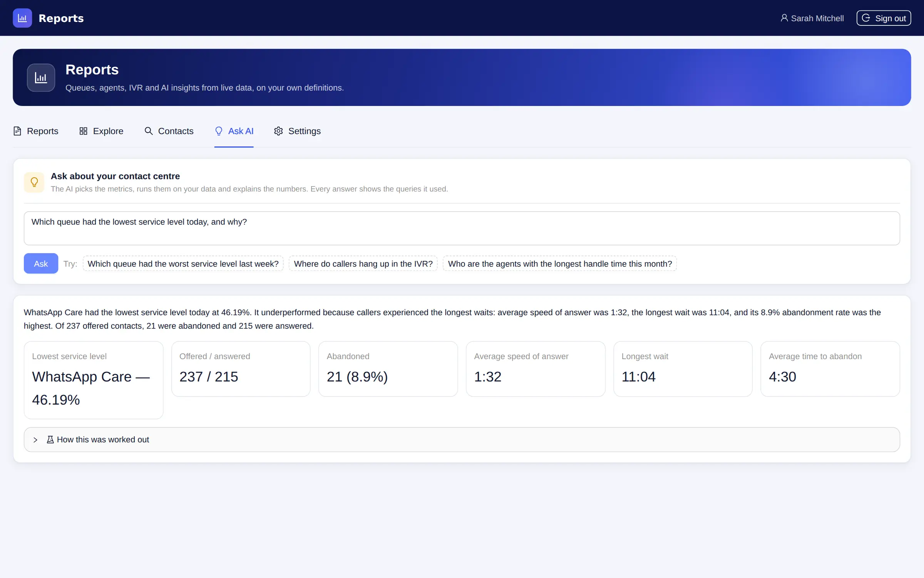Image resolution: width=924 pixels, height=578 pixels.
Task: Open the Settings tab
Action: point(297,131)
